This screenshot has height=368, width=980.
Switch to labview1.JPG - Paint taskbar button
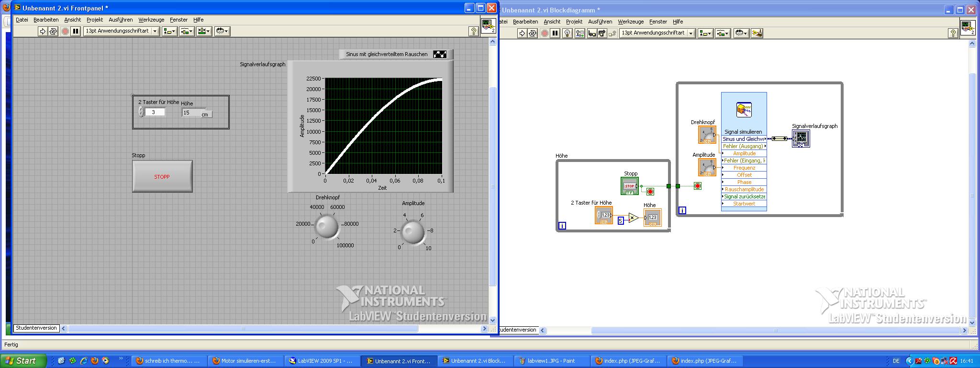point(551,361)
